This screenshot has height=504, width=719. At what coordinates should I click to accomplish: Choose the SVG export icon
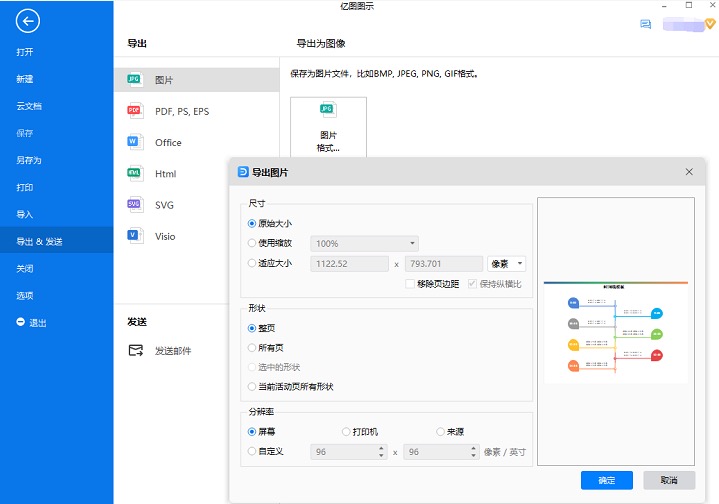click(x=134, y=204)
